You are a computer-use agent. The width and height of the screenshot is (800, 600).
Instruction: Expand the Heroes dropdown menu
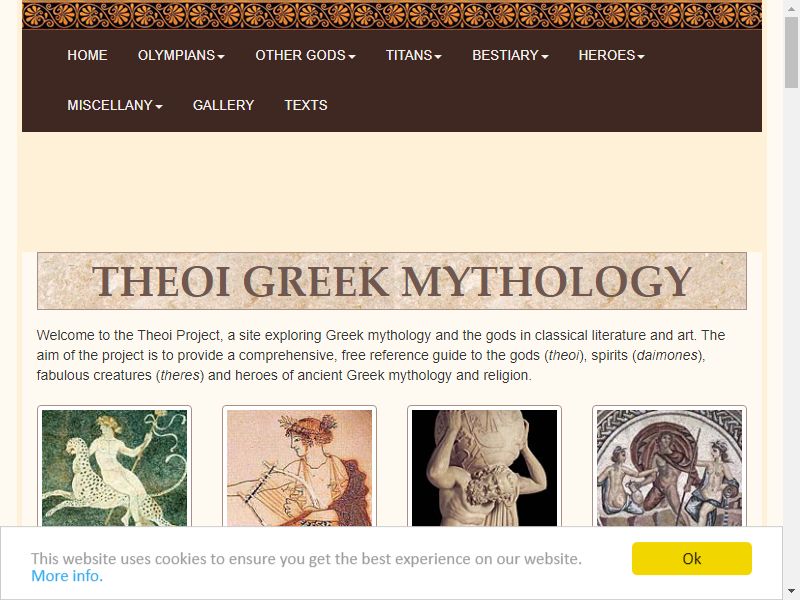click(x=611, y=55)
